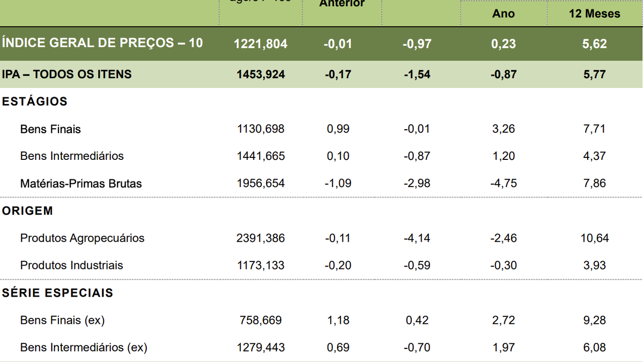Select the 12 Meses column header

click(595, 14)
